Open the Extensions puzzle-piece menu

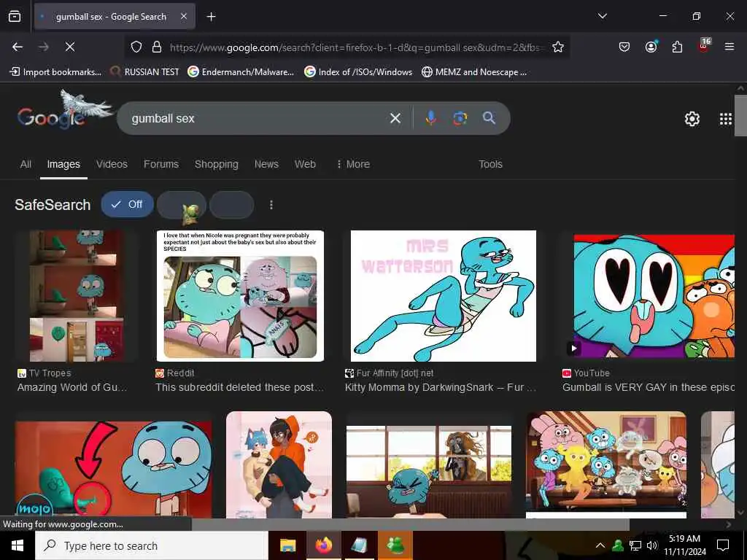pyautogui.click(x=677, y=47)
